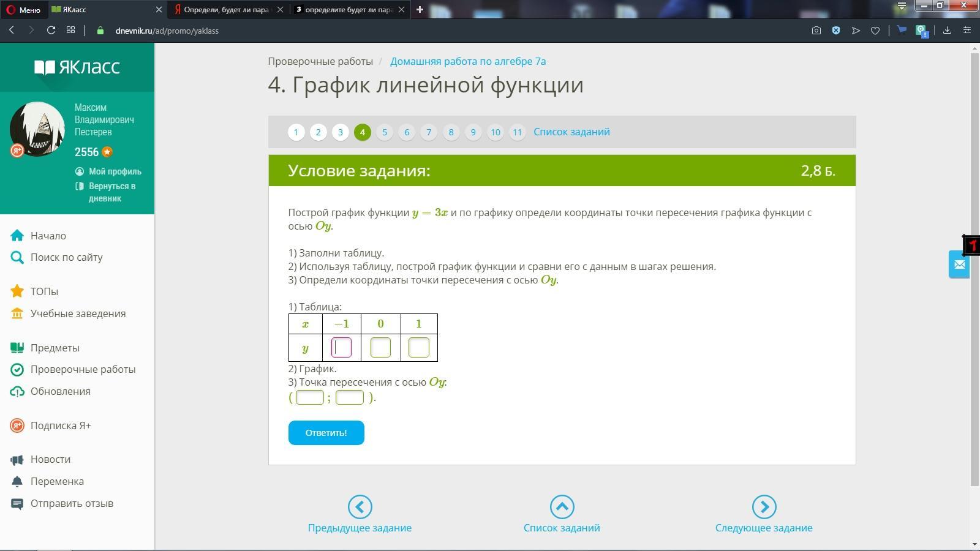Select current task number 4
Viewport: 980px width, 551px height.
pos(362,132)
